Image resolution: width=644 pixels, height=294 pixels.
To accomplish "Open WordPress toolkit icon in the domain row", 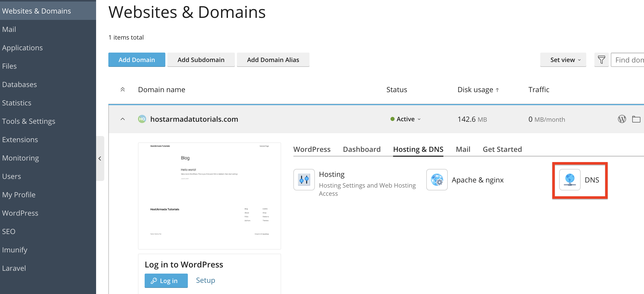I will click(x=622, y=119).
